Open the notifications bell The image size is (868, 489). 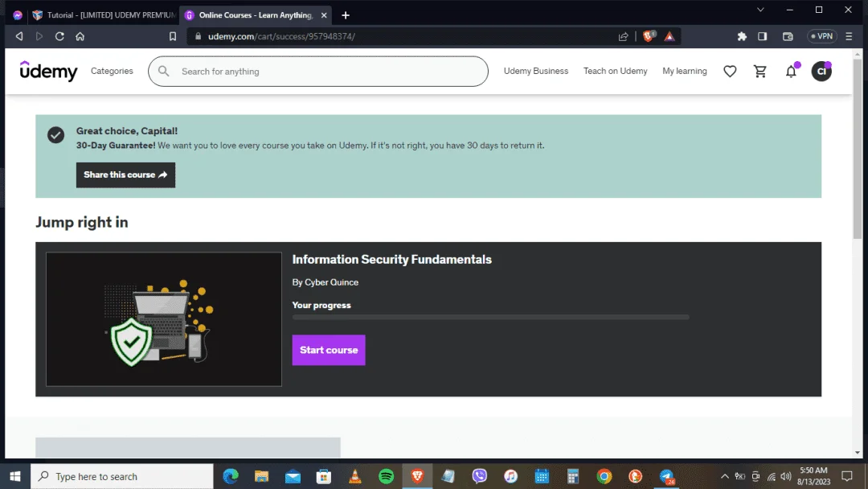pos(791,71)
